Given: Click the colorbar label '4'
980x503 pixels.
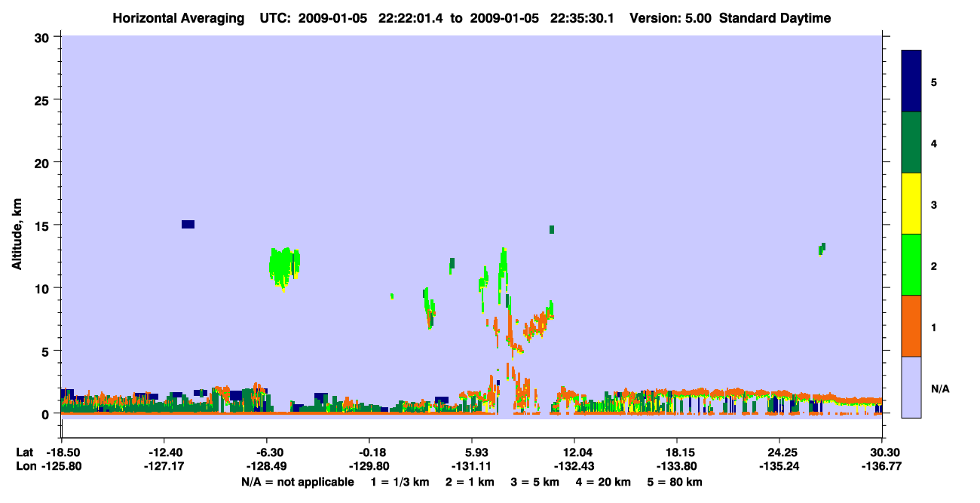Looking at the screenshot, I should pos(934,143).
